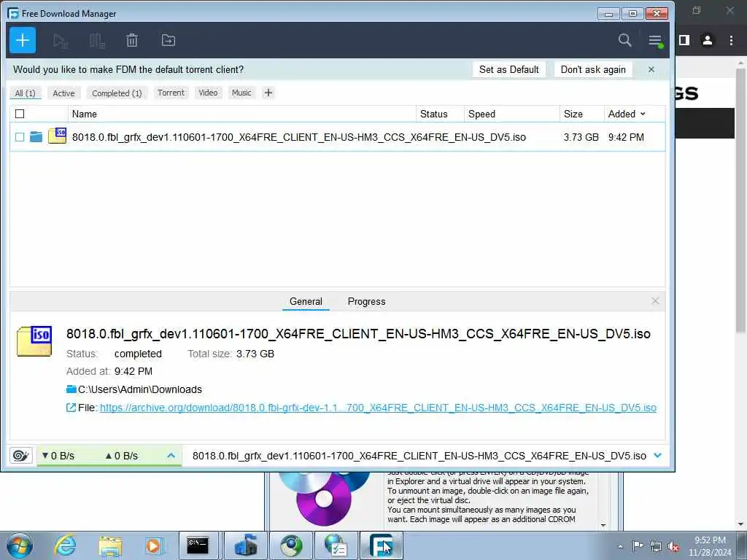The width and height of the screenshot is (747, 560).
Task: Click Set as Default button
Action: 508,69
